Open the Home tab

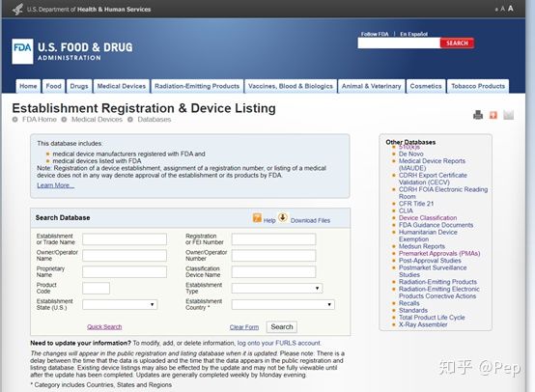(x=28, y=86)
